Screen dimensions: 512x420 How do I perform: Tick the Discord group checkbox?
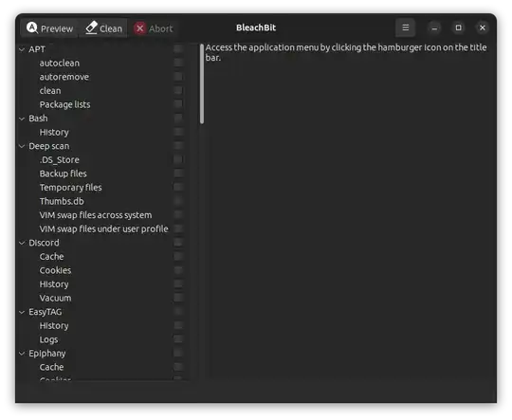178,243
